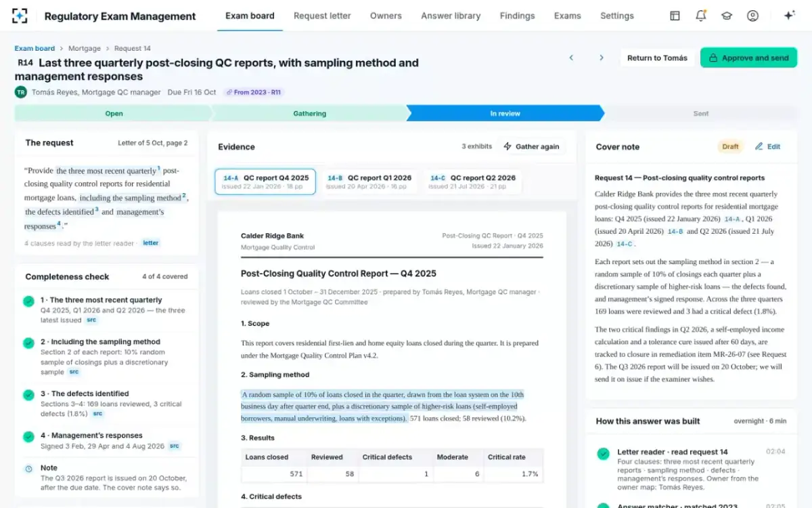Go to the previous request arrow
The width and height of the screenshot is (812, 508).
(x=571, y=58)
